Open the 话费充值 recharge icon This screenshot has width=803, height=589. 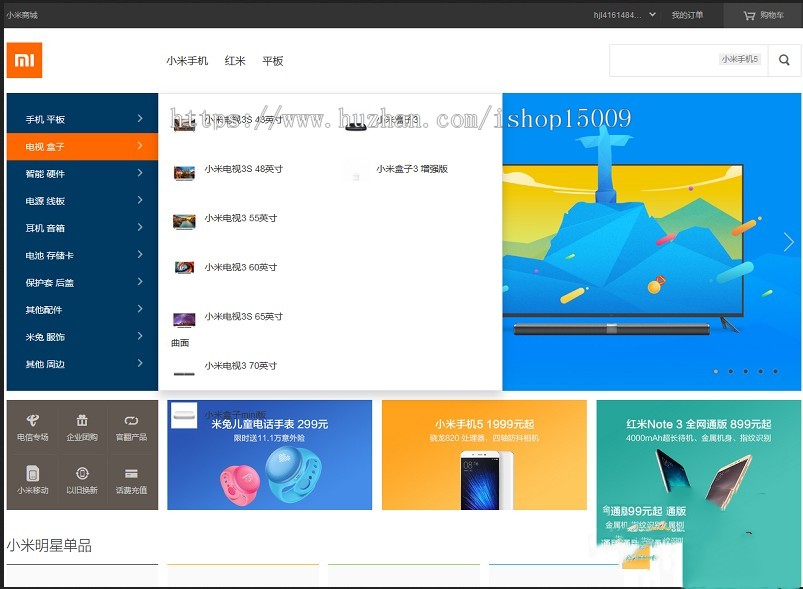click(130, 477)
